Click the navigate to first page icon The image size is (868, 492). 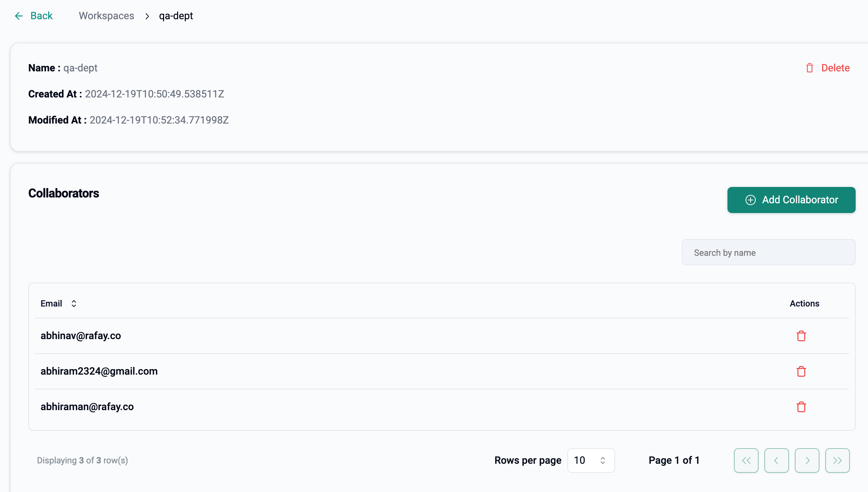click(x=746, y=460)
